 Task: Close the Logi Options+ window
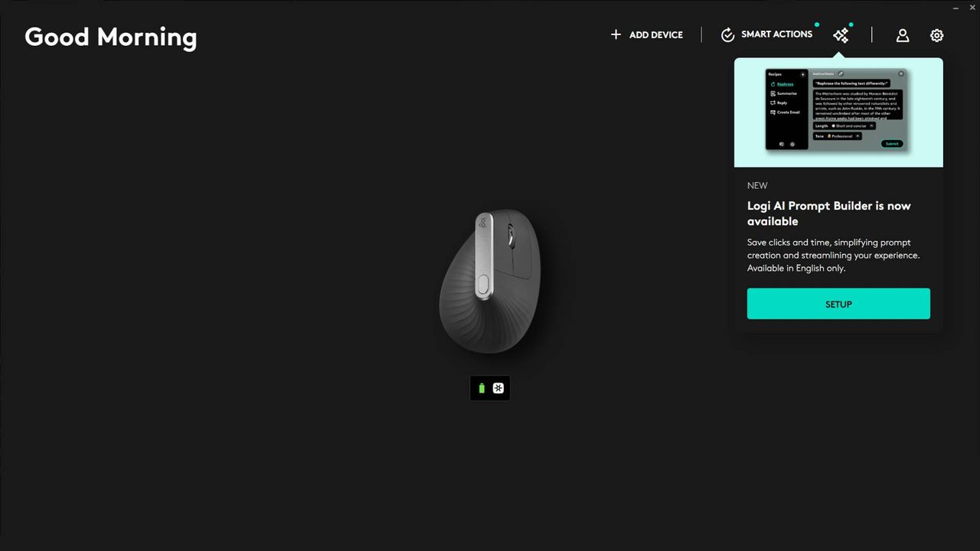pyautogui.click(x=972, y=7)
